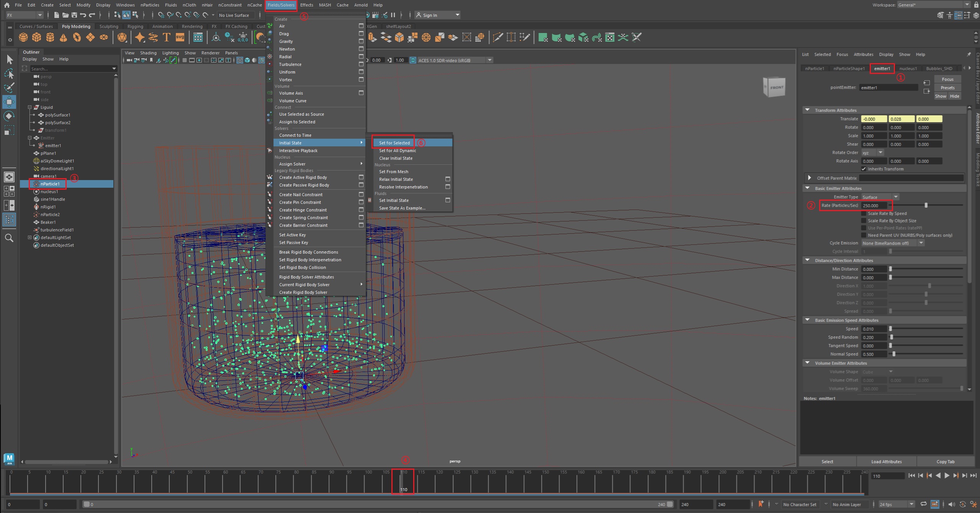
Task: Enable Need Parent UV checkbox
Action: pyautogui.click(x=864, y=235)
